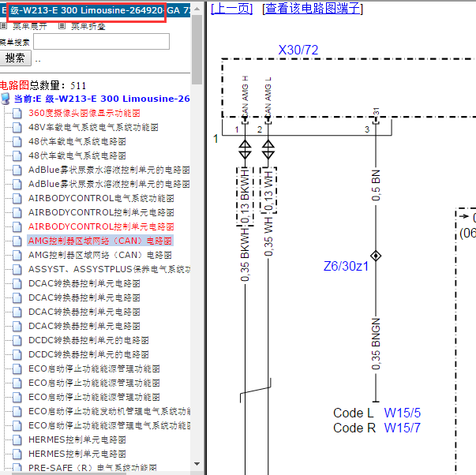Click the W15/5 ground reference label
The image size is (476, 475).
click(403, 413)
